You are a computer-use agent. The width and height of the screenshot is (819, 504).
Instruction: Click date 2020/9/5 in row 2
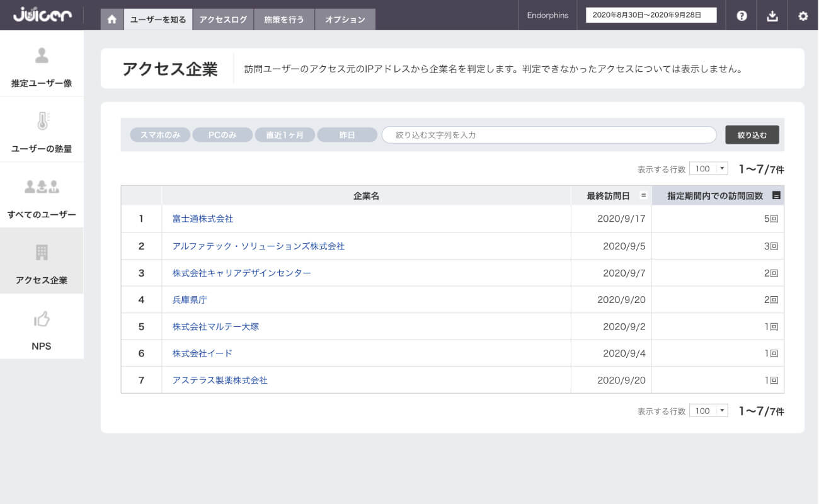pos(624,246)
